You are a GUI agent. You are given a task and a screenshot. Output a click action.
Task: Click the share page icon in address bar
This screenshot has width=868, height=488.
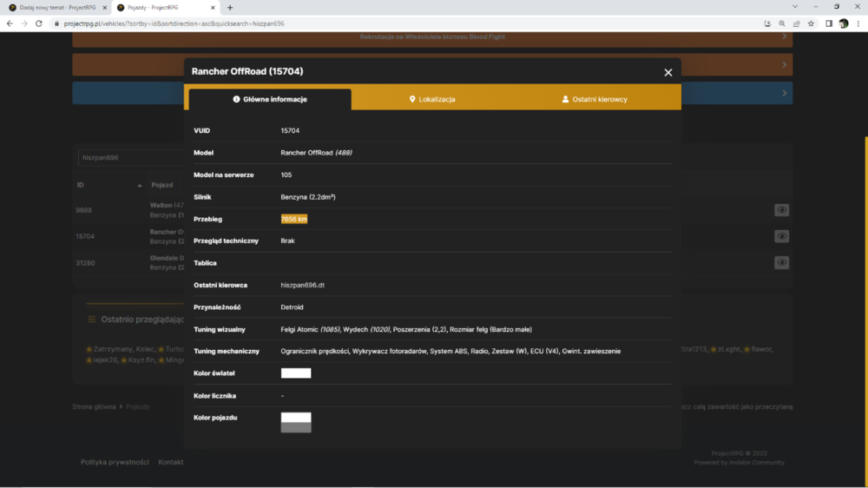797,23
